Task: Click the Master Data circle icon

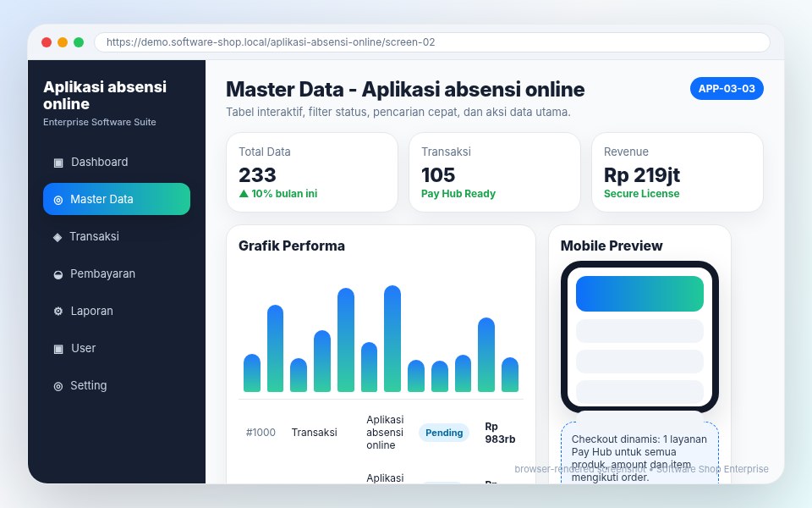Action: 58,200
